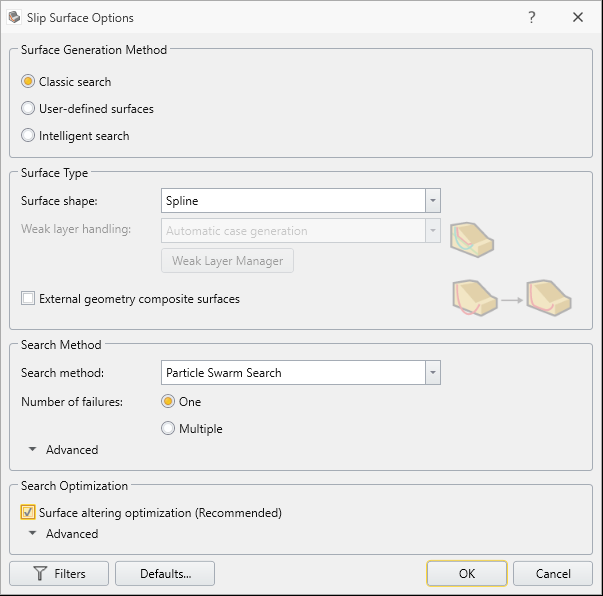Viewport: 603px width, 596px height.
Task: Click the weak layer handling illustration icon
Action: 473,238
